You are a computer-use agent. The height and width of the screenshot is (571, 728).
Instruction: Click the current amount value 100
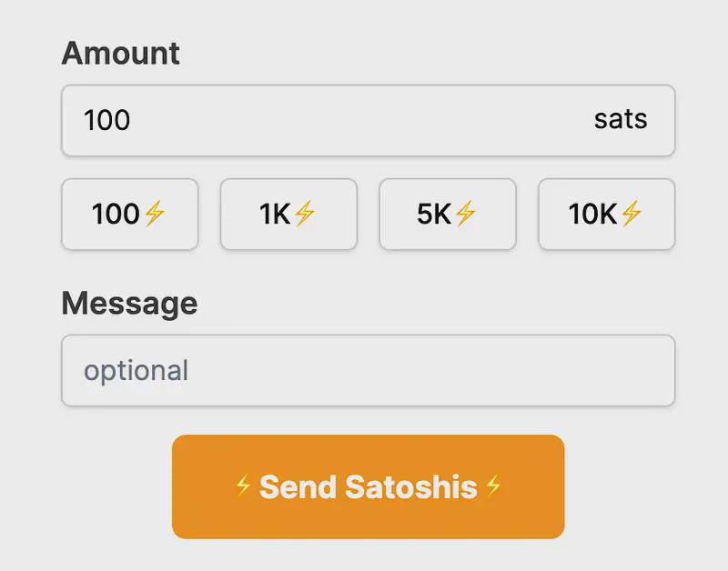coord(106,120)
